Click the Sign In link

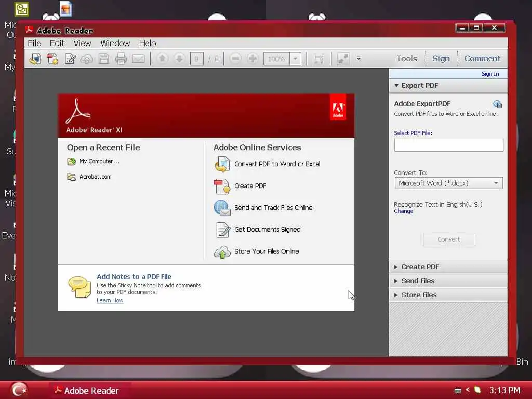pyautogui.click(x=490, y=74)
